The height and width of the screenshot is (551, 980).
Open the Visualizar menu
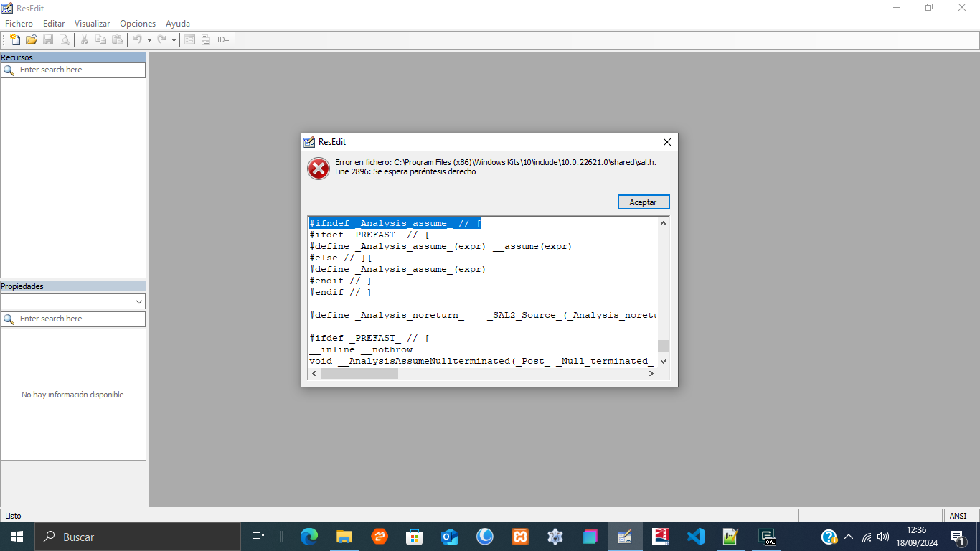pos(93,24)
